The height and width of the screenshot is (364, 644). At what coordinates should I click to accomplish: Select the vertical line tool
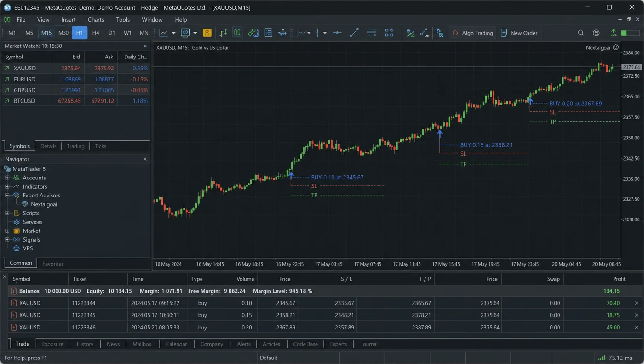pyautogui.click(x=317, y=33)
